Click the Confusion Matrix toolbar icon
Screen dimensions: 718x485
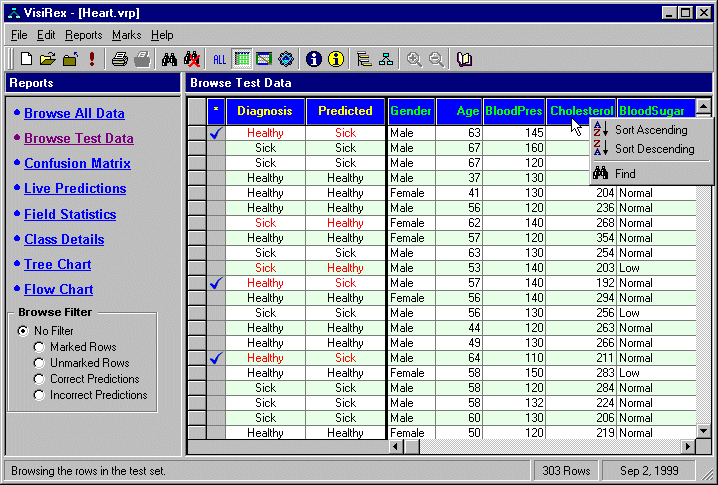click(x=264, y=59)
